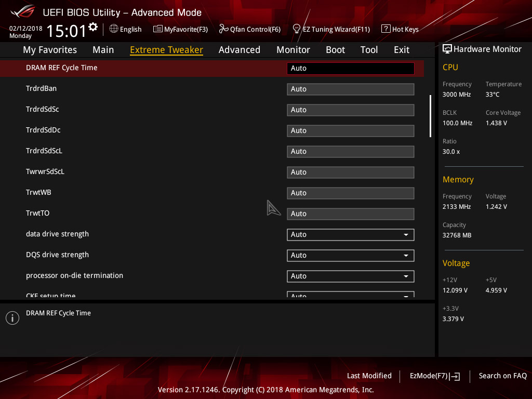
Task: Select the DRAM REF Cycle Time label
Action: pyautogui.click(x=62, y=68)
